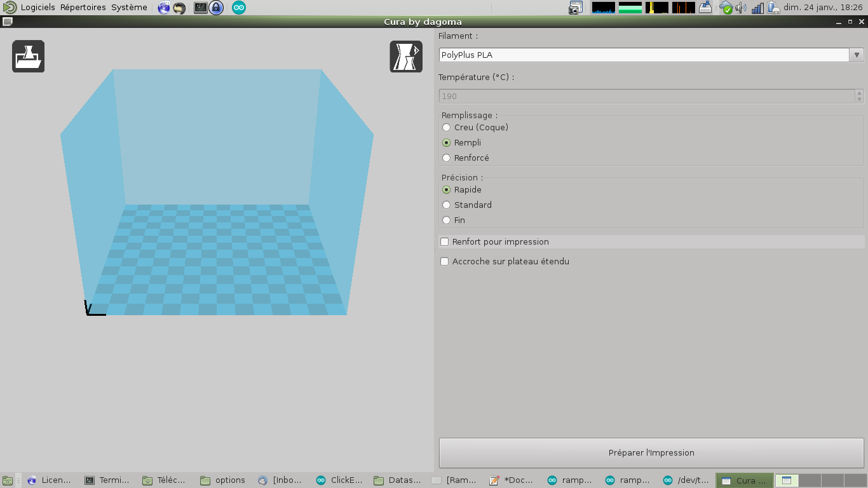
Task: Open the Répertoires menu
Action: click(83, 8)
